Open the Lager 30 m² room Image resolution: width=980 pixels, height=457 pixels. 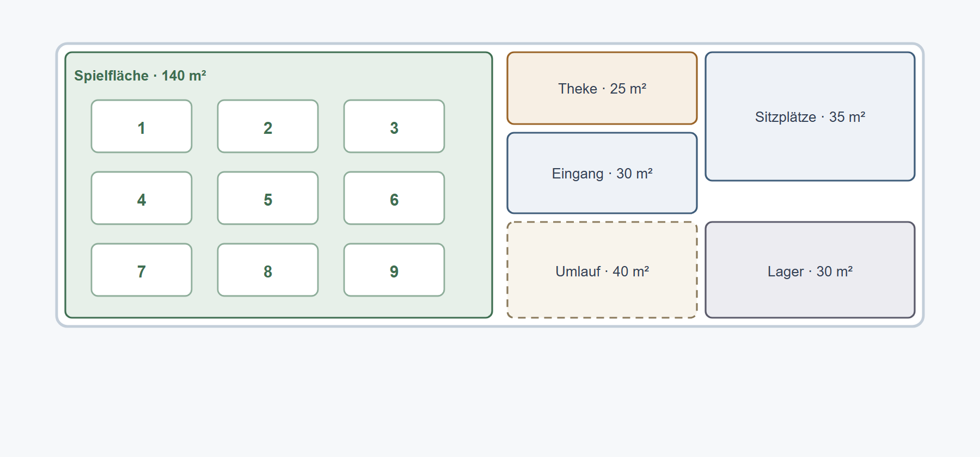point(810,270)
